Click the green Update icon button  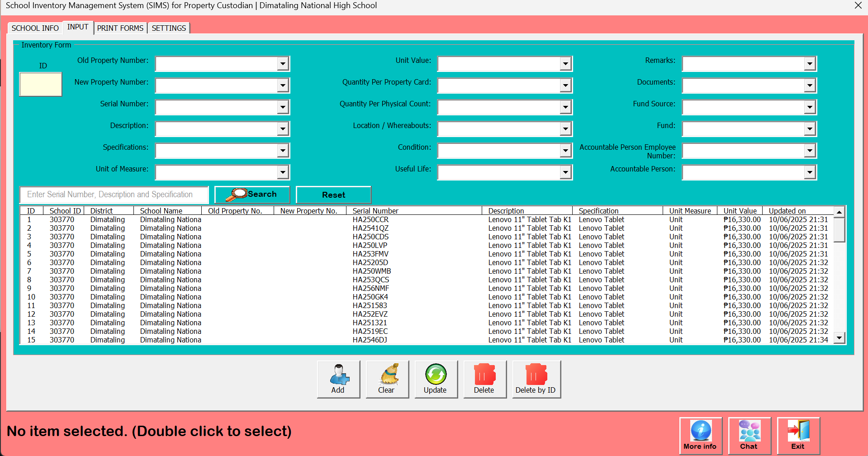point(436,379)
